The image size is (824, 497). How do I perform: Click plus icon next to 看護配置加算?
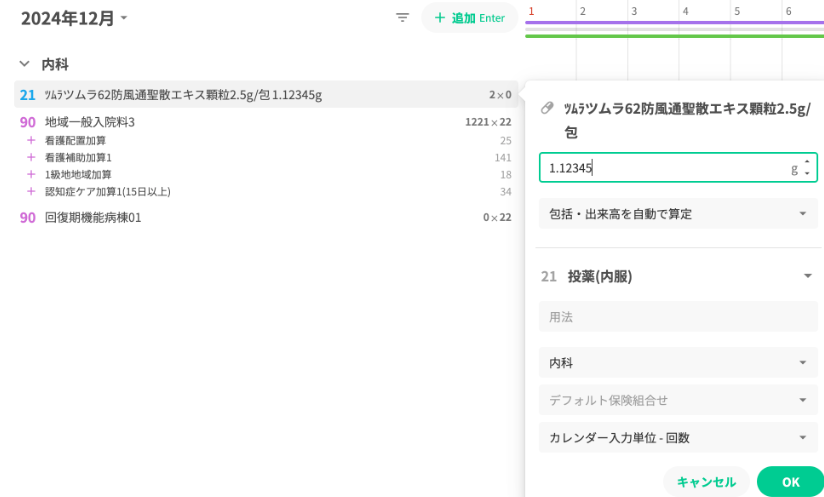pyautogui.click(x=31, y=141)
